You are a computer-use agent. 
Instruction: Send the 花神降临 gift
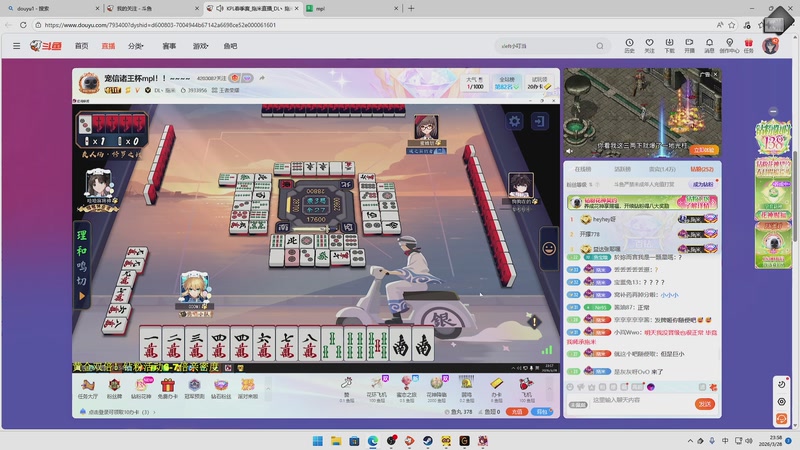point(437,389)
